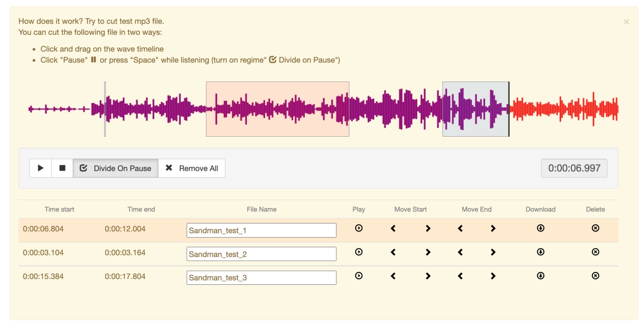The height and width of the screenshot is (324, 644).
Task: Move Sandman_test_2 start time later
Action: click(x=428, y=252)
